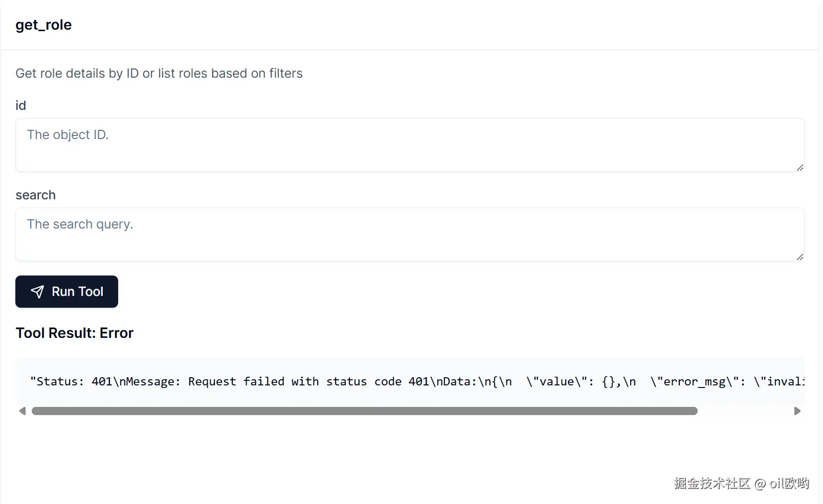The height and width of the screenshot is (504, 823).
Task: Click the watermark text at bottom right
Action: tap(741, 483)
